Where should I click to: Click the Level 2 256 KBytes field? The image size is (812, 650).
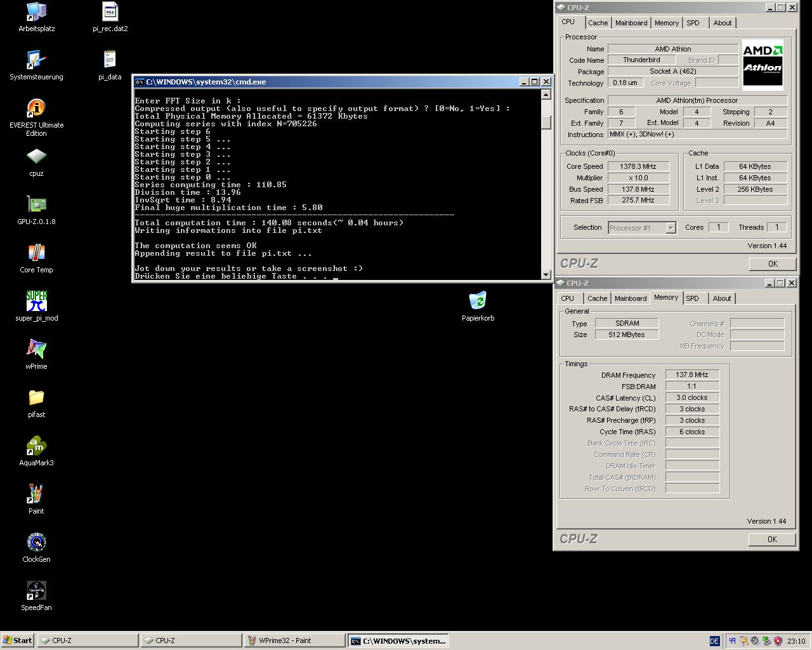coord(756,189)
